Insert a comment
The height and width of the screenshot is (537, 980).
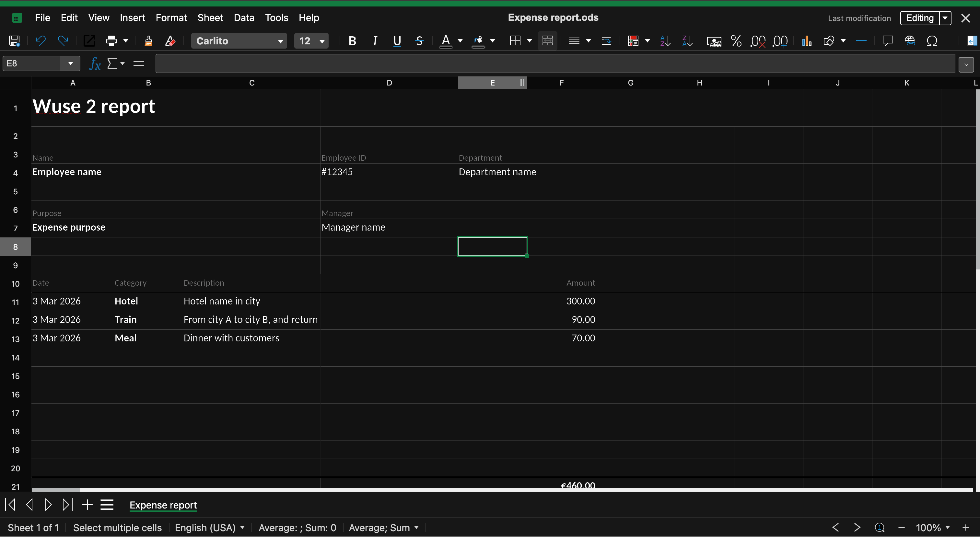(888, 41)
